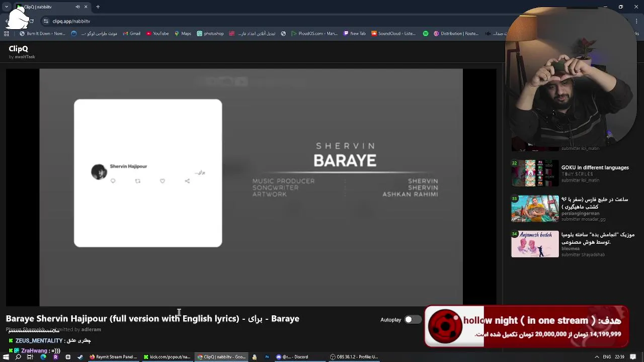Show hidden system tray icons
The height and width of the screenshot is (362, 644).
(x=597, y=357)
